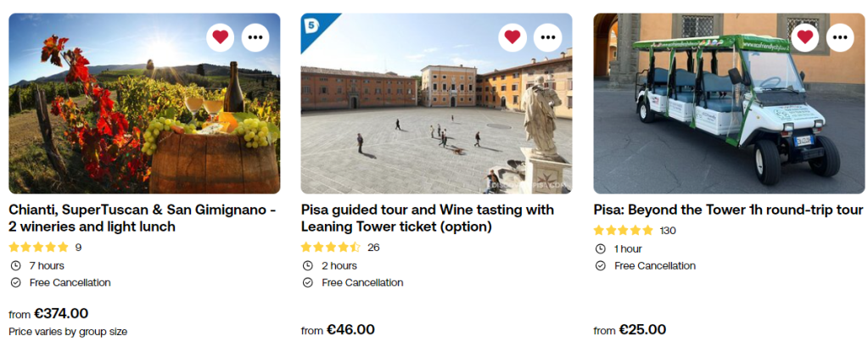Toggle wishlist heart on Chianti wineries tour
Viewport: 868px width, 341px height.
221,37
